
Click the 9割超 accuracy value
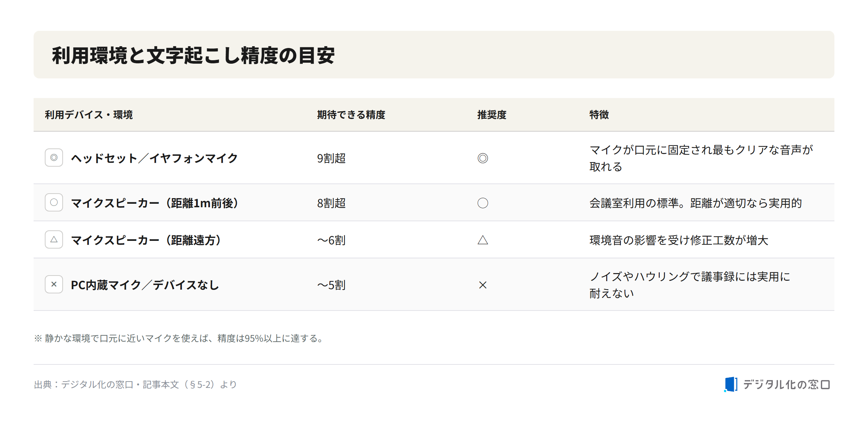331,158
